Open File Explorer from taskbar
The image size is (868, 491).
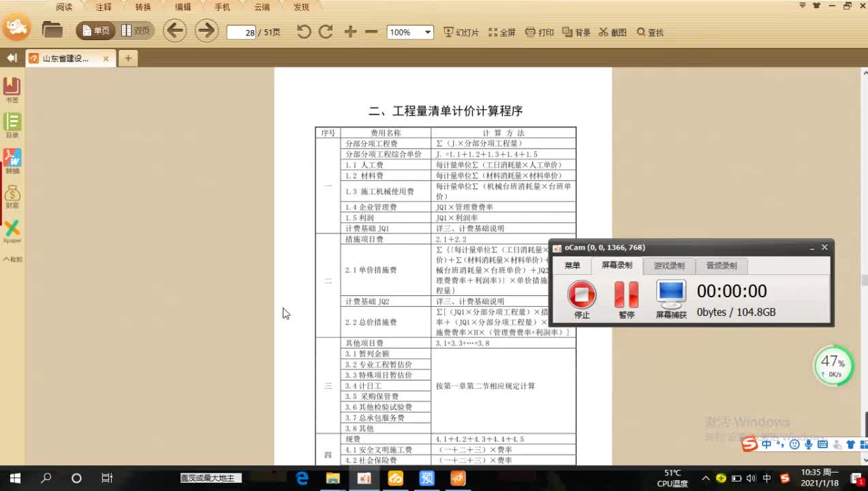point(332,478)
